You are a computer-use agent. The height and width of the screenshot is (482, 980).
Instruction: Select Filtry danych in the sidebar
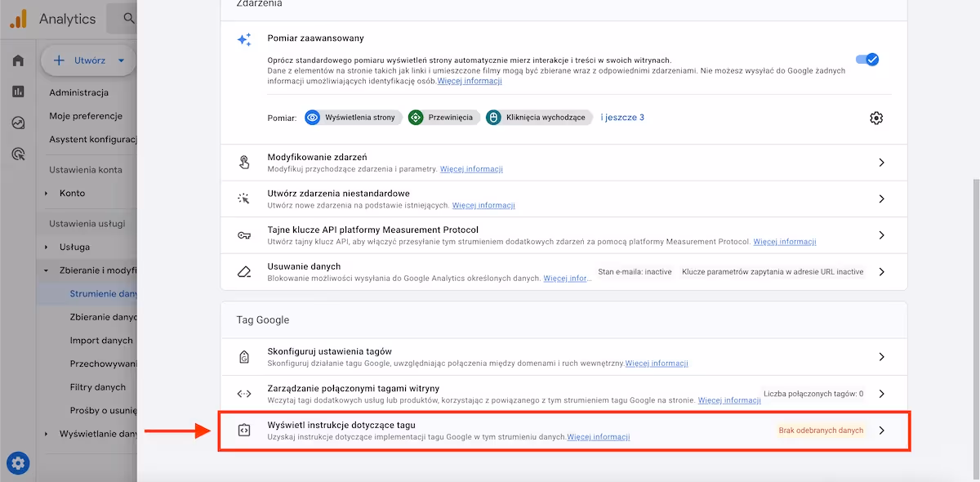tap(98, 387)
